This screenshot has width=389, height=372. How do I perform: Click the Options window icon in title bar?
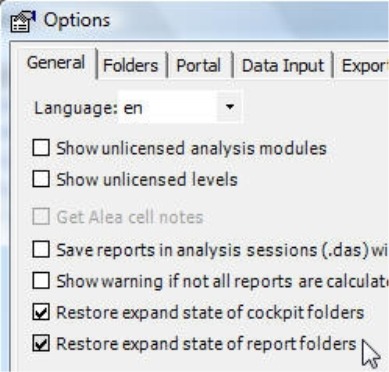tap(23, 21)
